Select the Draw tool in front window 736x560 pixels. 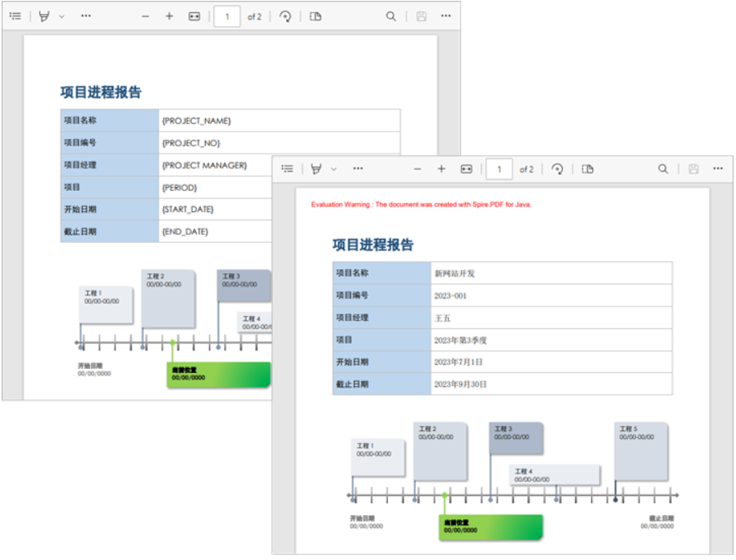coord(316,169)
